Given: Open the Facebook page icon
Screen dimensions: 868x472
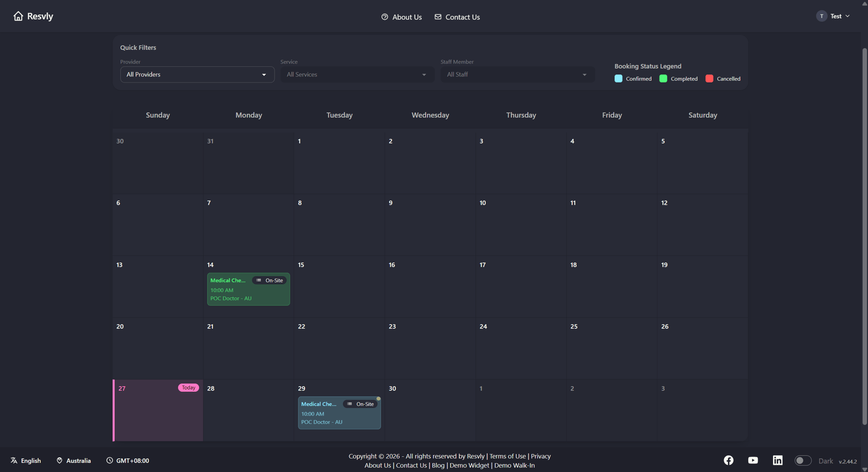Looking at the screenshot, I should [x=729, y=460].
